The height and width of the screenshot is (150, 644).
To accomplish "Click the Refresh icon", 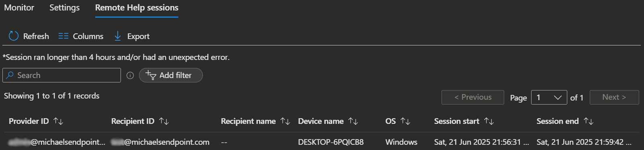I will pos(14,36).
